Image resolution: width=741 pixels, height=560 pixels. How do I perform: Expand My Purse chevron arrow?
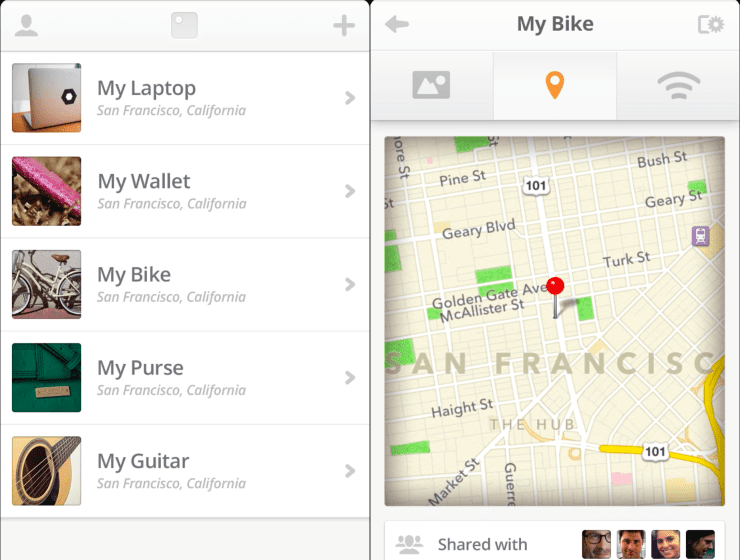pos(350,378)
